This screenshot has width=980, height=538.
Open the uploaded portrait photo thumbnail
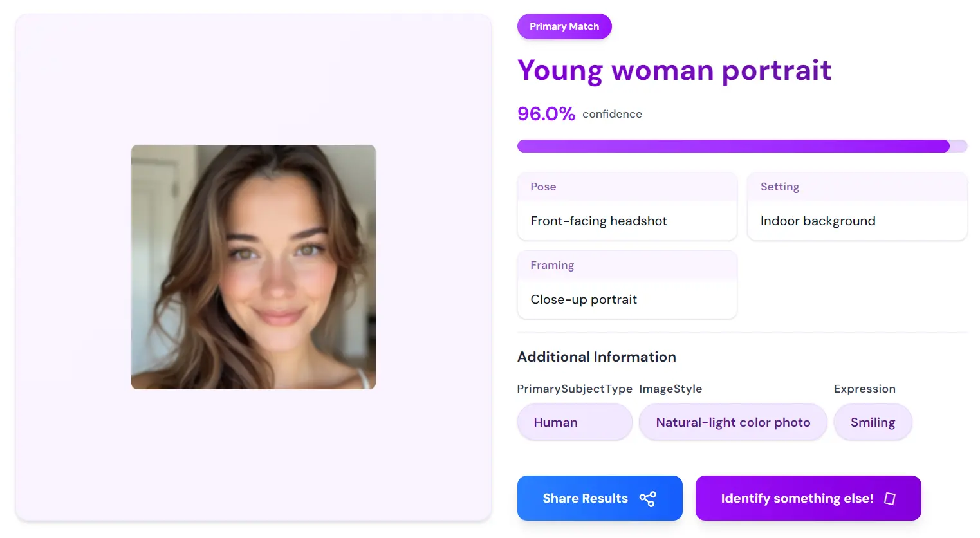pyautogui.click(x=254, y=267)
